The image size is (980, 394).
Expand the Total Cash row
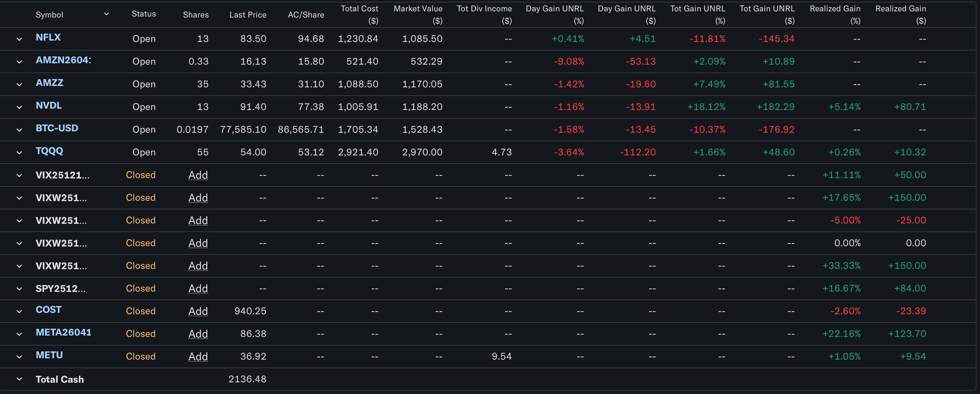19,379
